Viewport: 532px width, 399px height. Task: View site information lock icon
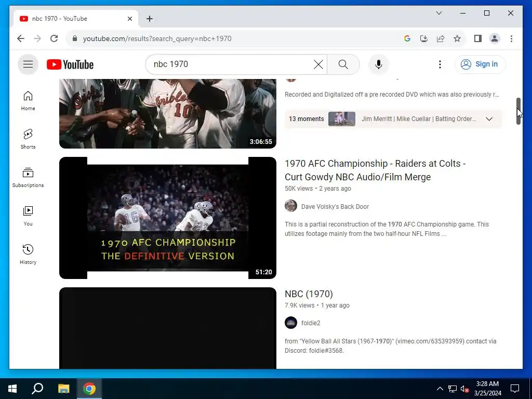tap(75, 38)
